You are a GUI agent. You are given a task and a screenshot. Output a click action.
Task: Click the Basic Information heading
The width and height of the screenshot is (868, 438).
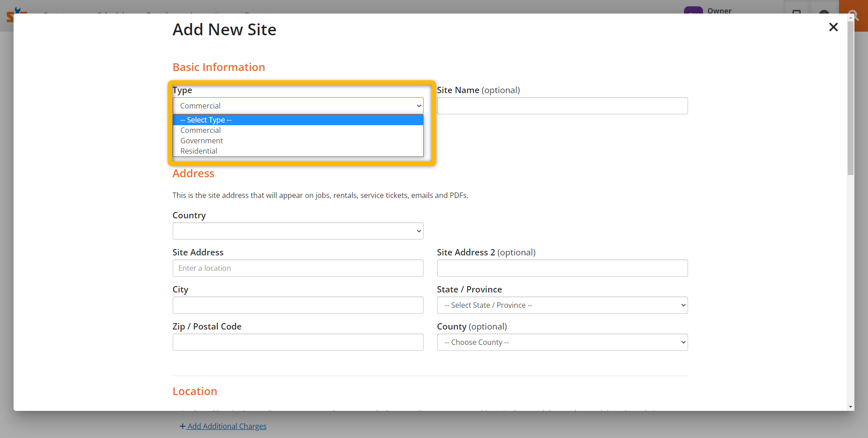tap(219, 67)
